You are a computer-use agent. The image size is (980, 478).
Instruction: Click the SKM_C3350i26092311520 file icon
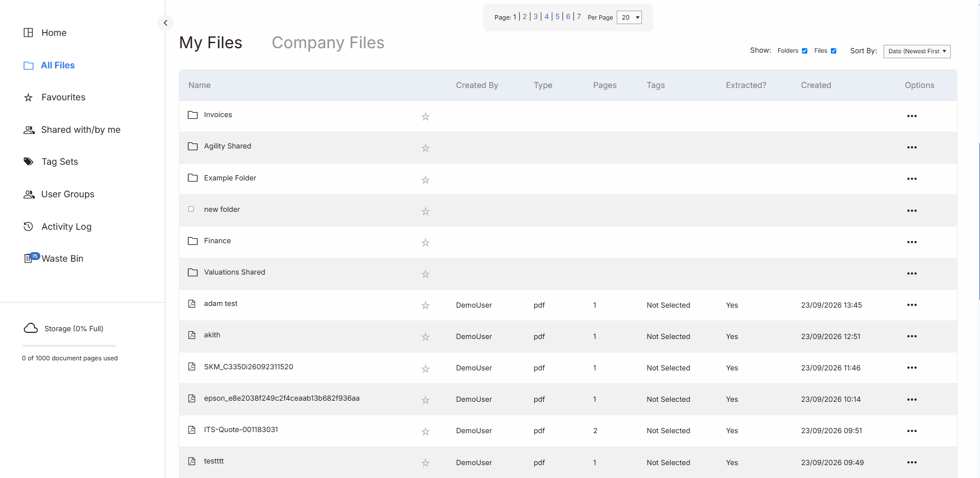[192, 366]
